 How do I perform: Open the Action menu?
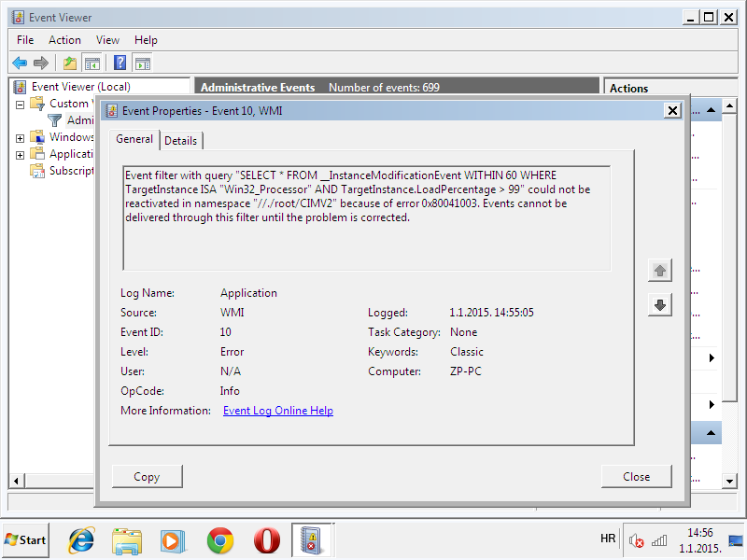tap(64, 40)
